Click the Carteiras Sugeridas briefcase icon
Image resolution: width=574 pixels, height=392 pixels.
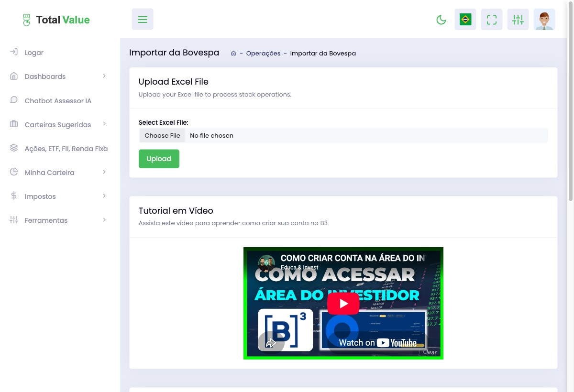click(x=14, y=124)
